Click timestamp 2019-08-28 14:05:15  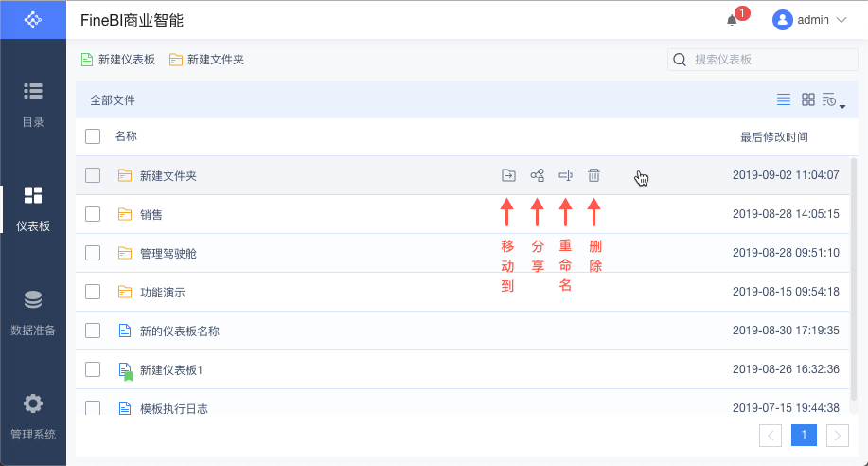(786, 214)
